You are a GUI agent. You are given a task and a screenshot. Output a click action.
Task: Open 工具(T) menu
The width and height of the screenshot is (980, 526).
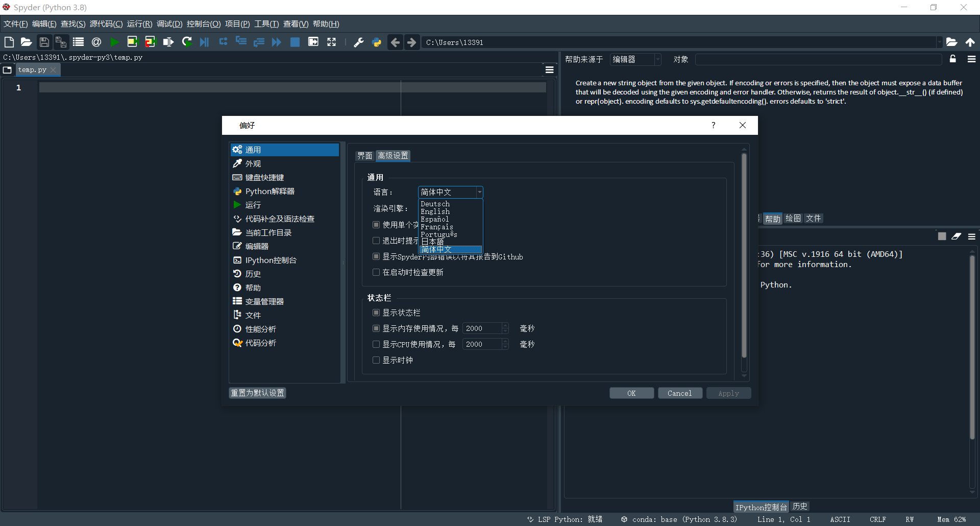pyautogui.click(x=266, y=24)
